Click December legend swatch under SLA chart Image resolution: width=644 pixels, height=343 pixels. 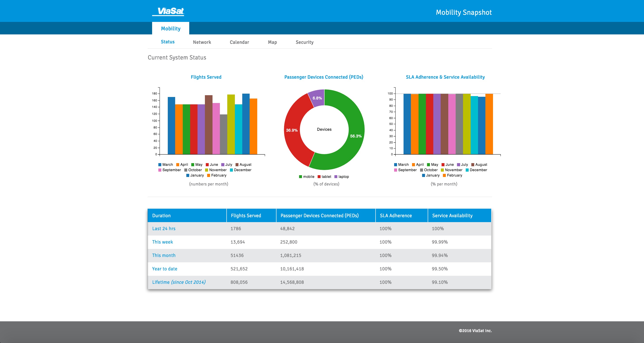coord(467,170)
